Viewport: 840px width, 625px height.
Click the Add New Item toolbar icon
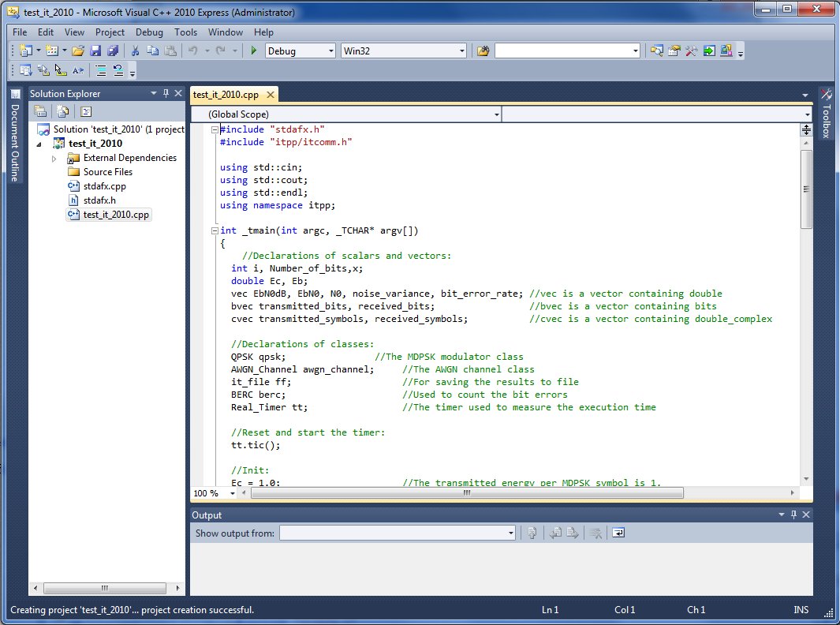tap(52, 51)
